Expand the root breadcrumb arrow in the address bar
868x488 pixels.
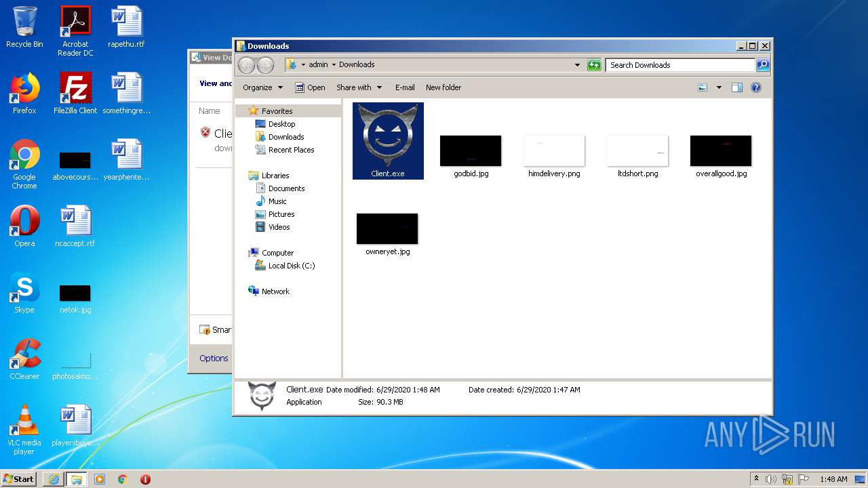point(303,65)
